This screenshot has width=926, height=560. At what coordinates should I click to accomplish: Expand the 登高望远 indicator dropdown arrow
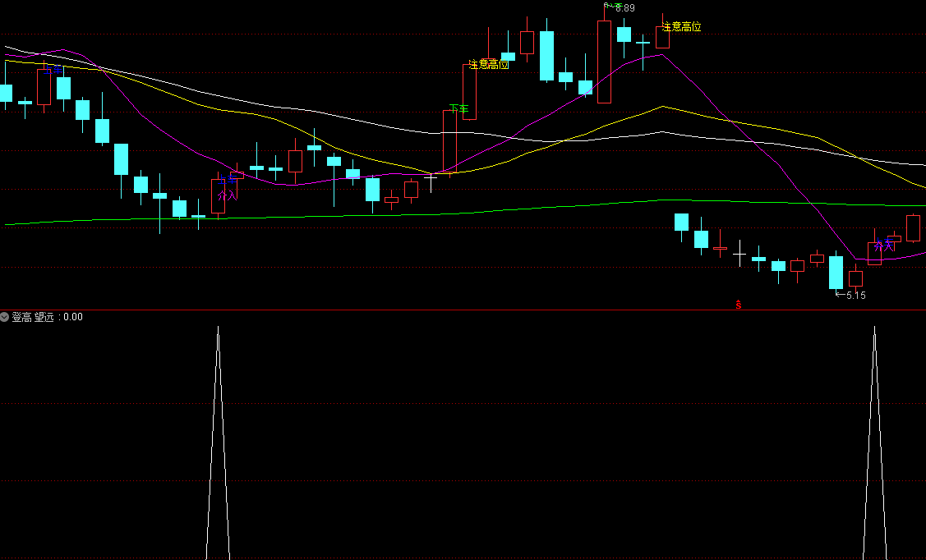pos(5,317)
